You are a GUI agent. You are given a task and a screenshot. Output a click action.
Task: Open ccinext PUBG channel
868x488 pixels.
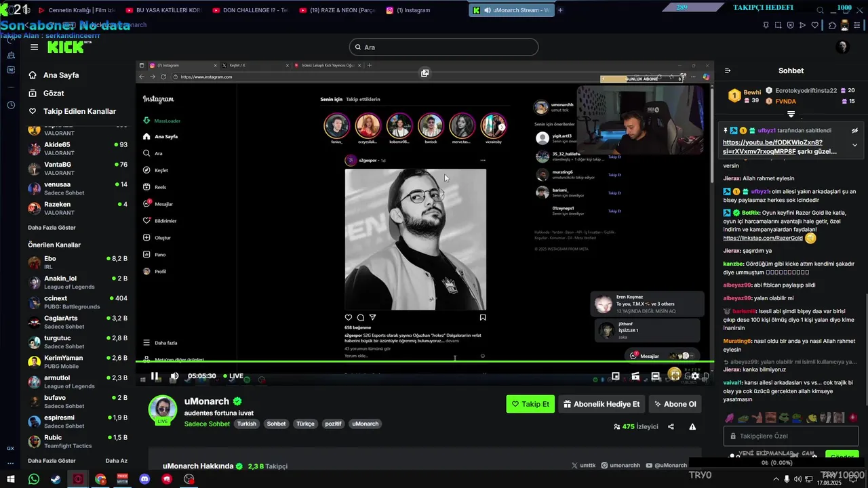(77, 302)
